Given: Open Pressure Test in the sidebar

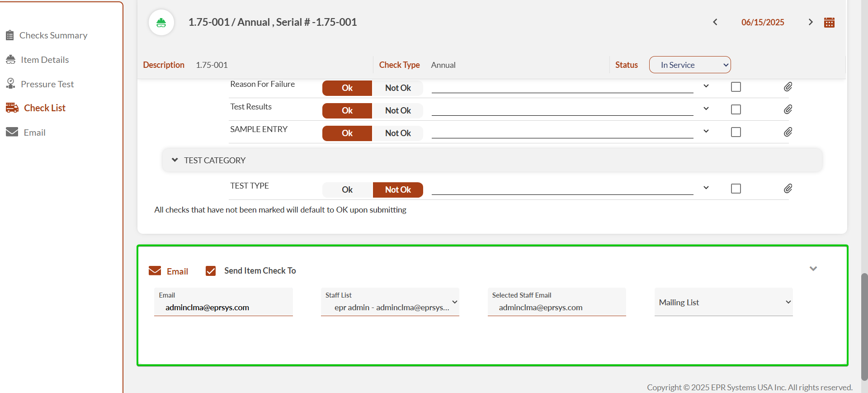Looking at the screenshot, I should click(x=47, y=84).
